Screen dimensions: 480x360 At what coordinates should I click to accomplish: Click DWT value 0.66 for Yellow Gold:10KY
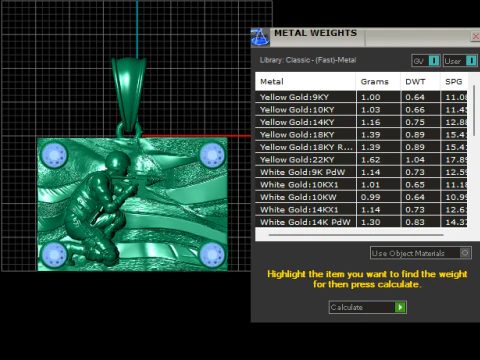pos(415,110)
